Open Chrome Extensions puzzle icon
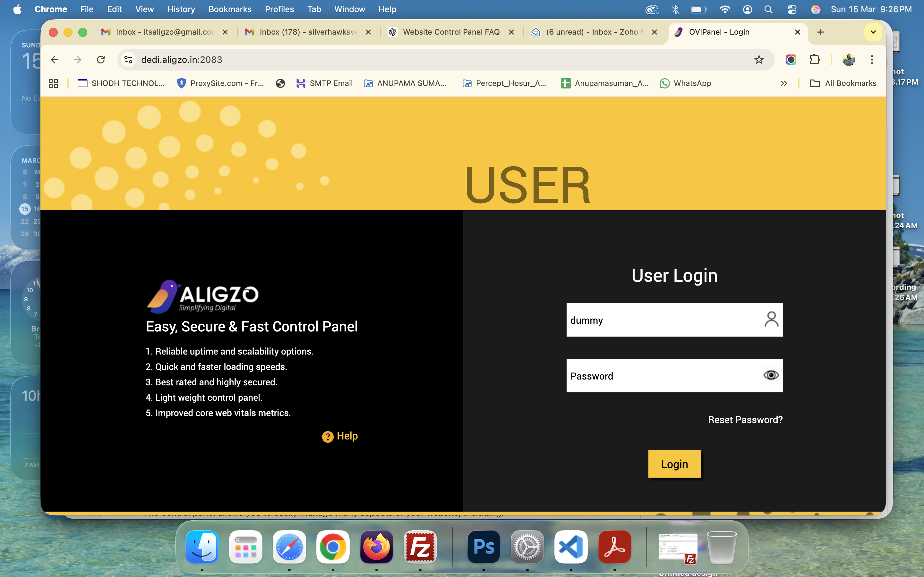Screen dimensions: 924x577 (x=814, y=60)
